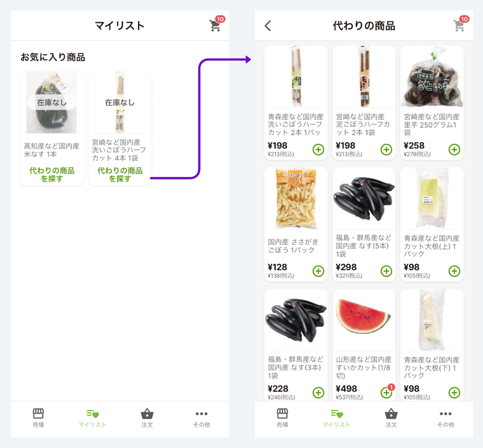Add 宮崎 泥ごぼうハーフカット to cart

click(x=386, y=149)
